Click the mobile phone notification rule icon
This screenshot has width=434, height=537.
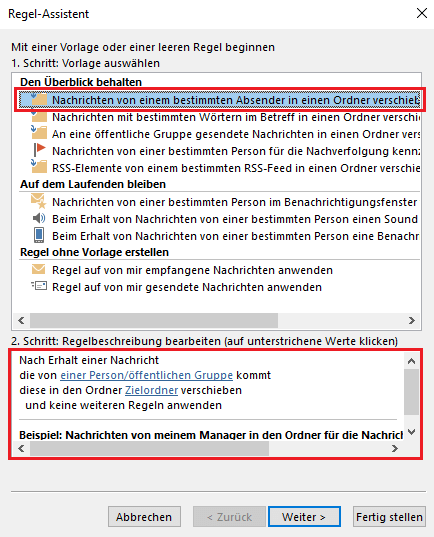[39, 235]
